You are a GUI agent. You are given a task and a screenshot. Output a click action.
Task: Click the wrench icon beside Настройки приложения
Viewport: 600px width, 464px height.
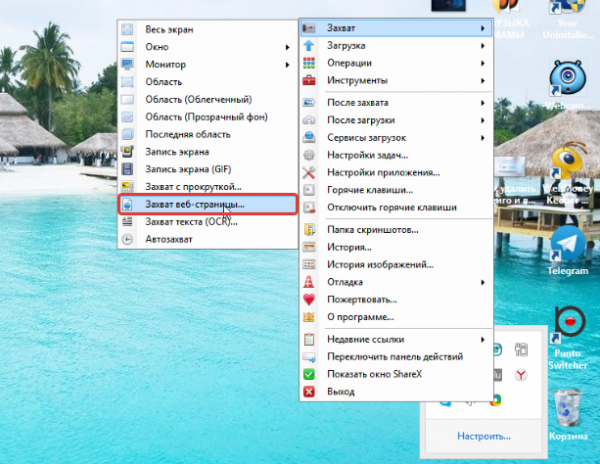(x=309, y=173)
